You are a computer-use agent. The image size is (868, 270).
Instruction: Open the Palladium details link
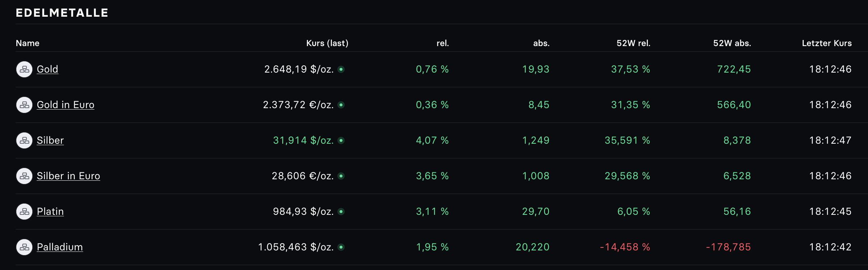[x=60, y=247]
